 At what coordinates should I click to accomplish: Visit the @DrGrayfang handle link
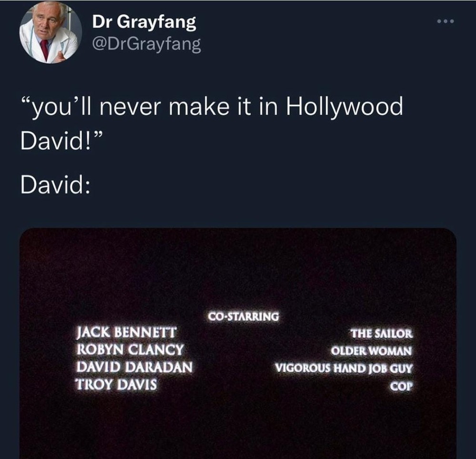click(146, 44)
